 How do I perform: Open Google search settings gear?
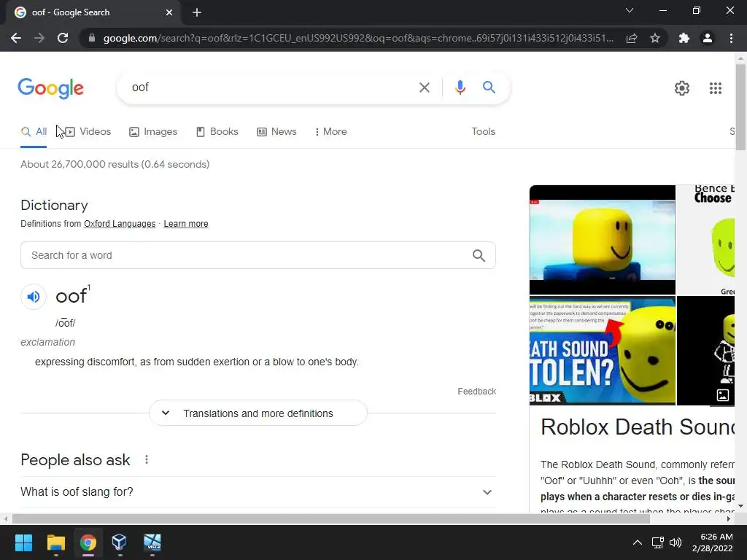[x=682, y=88]
